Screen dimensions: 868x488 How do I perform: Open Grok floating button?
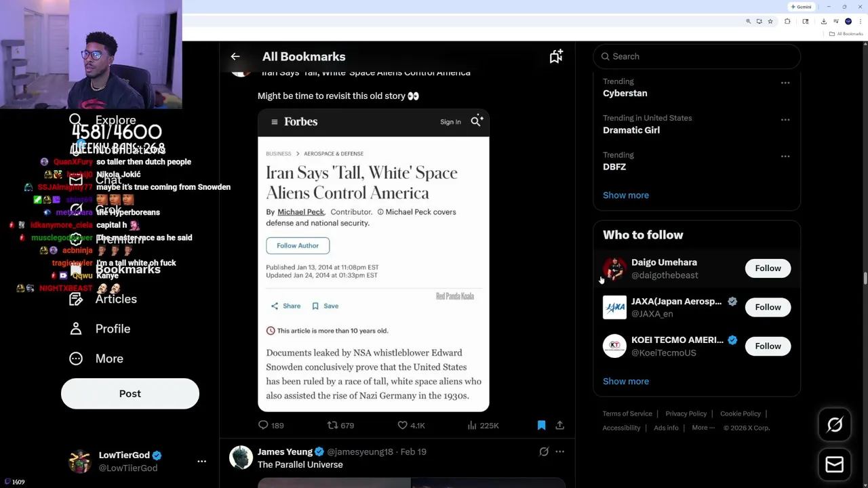(x=835, y=425)
